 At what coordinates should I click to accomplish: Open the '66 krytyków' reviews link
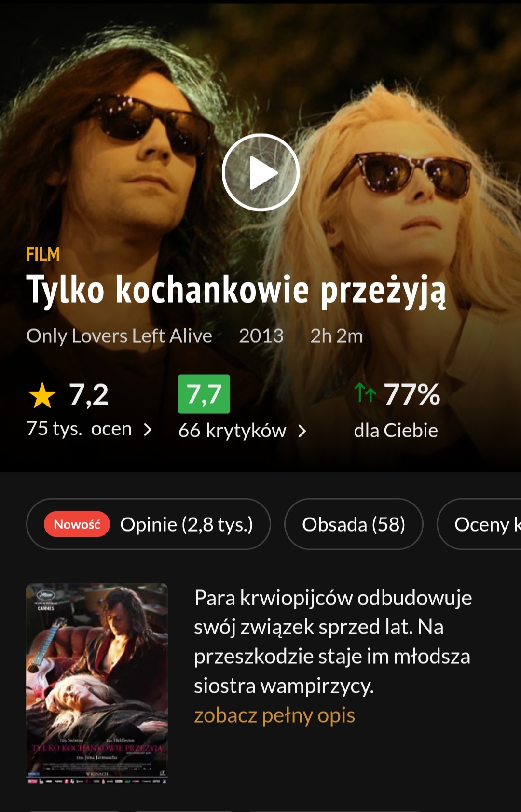click(x=232, y=431)
